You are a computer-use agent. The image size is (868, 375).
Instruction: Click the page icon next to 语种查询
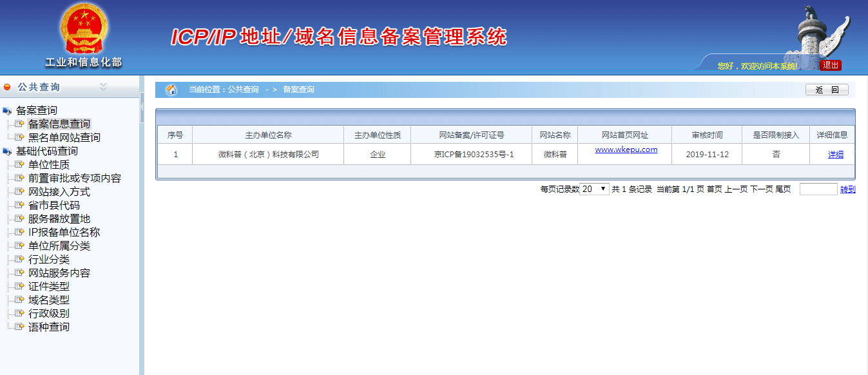(21, 326)
